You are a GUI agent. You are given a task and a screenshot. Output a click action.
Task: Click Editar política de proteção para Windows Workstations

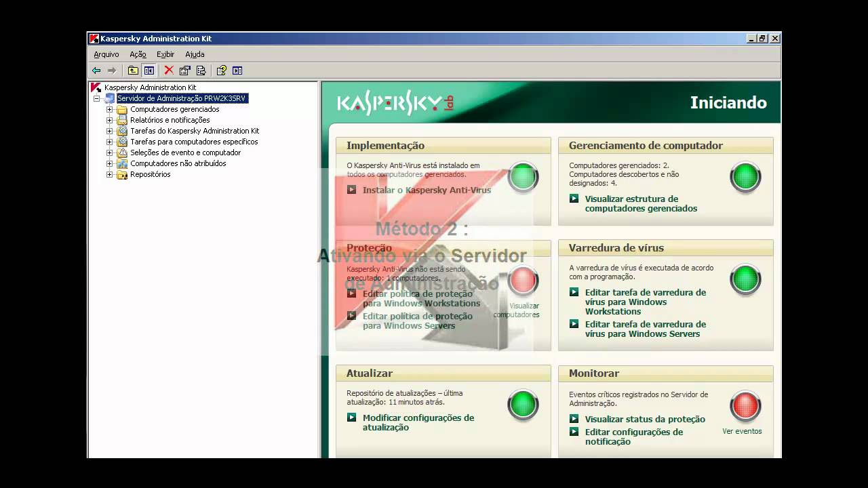[421, 299]
